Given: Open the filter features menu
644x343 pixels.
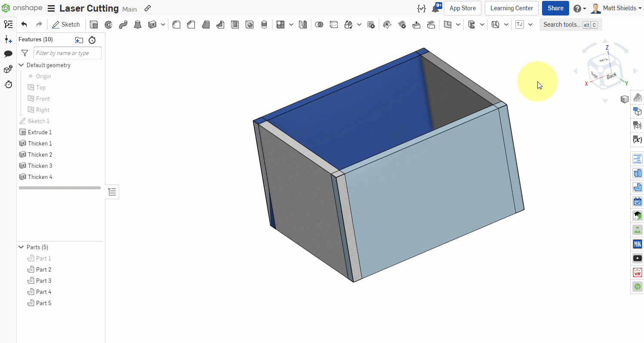Looking at the screenshot, I should pos(25,53).
